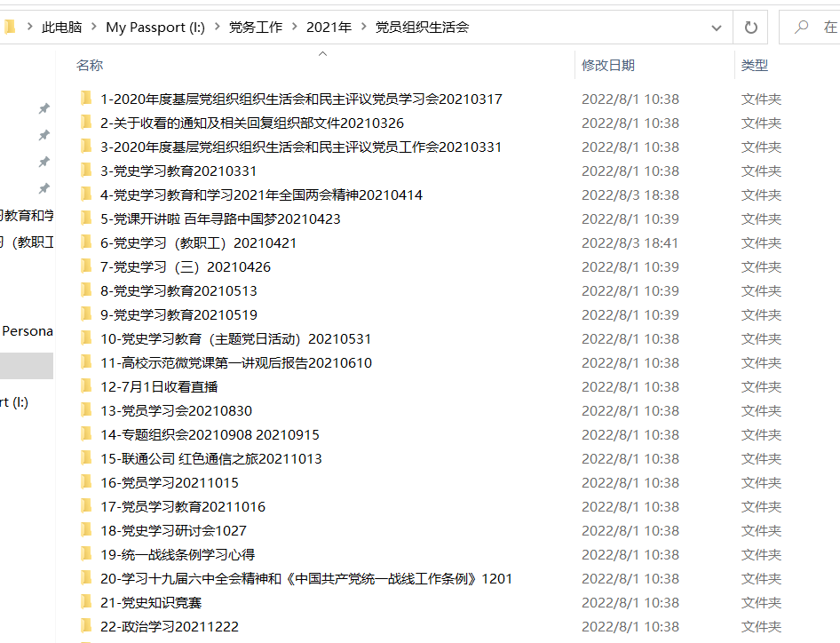Select folder name 16-党员学习20211015
The width and height of the screenshot is (840, 643).
[x=170, y=483]
